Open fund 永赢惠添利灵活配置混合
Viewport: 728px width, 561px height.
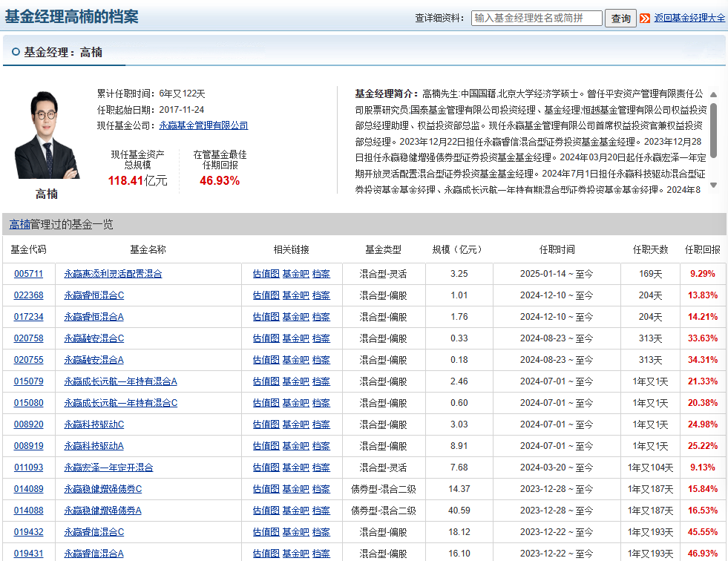tap(113, 274)
